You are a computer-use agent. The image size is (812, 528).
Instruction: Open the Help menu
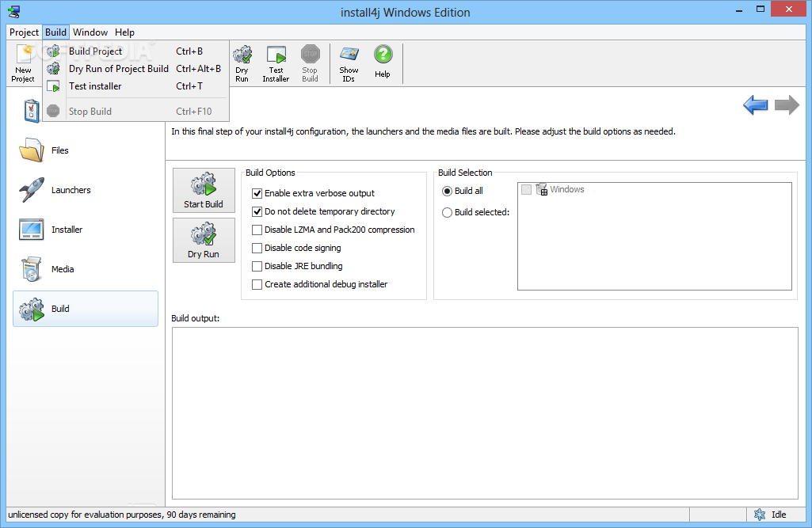[x=125, y=32]
